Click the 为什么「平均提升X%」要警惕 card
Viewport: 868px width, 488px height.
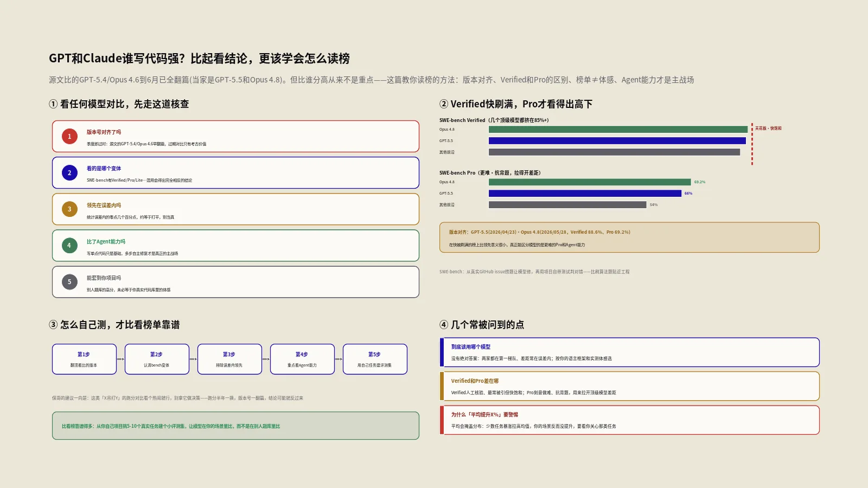click(x=629, y=420)
